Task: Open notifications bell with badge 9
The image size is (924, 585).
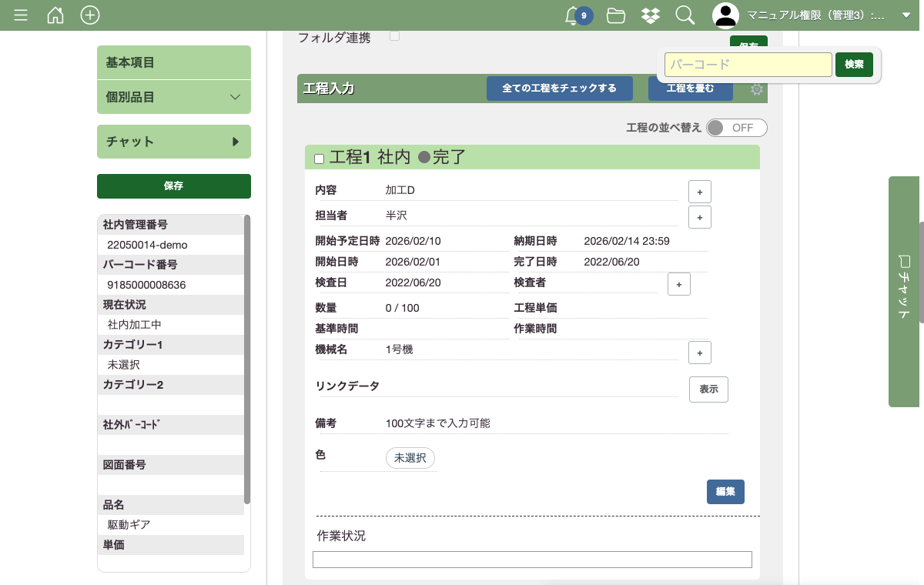Action: [x=573, y=15]
